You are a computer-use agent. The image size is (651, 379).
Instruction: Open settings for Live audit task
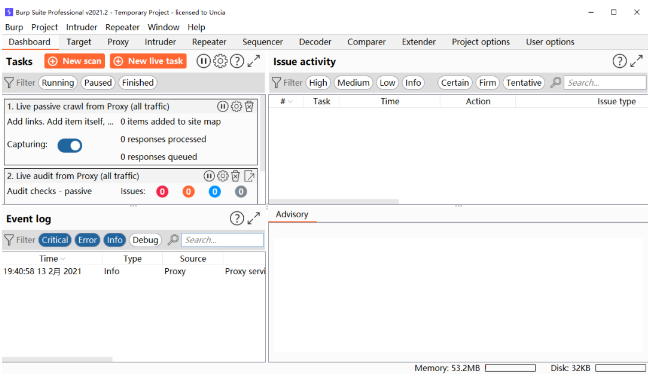[x=223, y=176]
